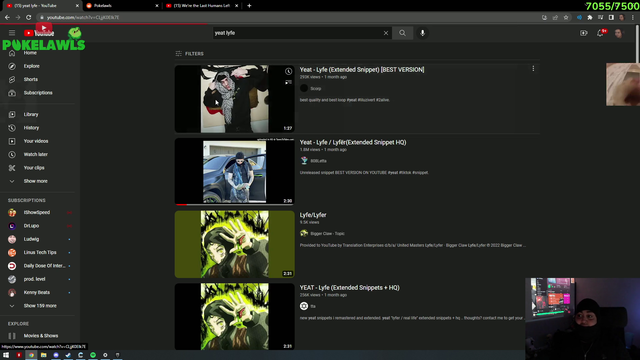The image size is (640, 360).
Task: Click the History clock icon in the sidebar
Action: point(12,128)
